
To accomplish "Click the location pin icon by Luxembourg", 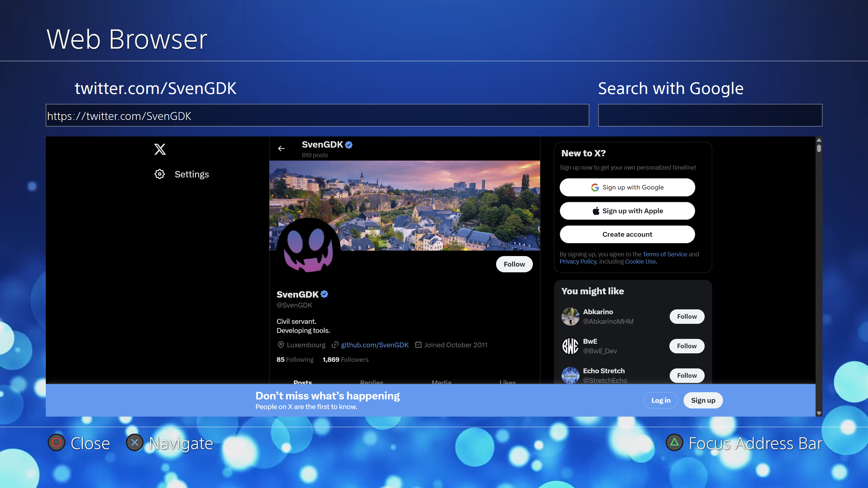I will click(x=281, y=345).
